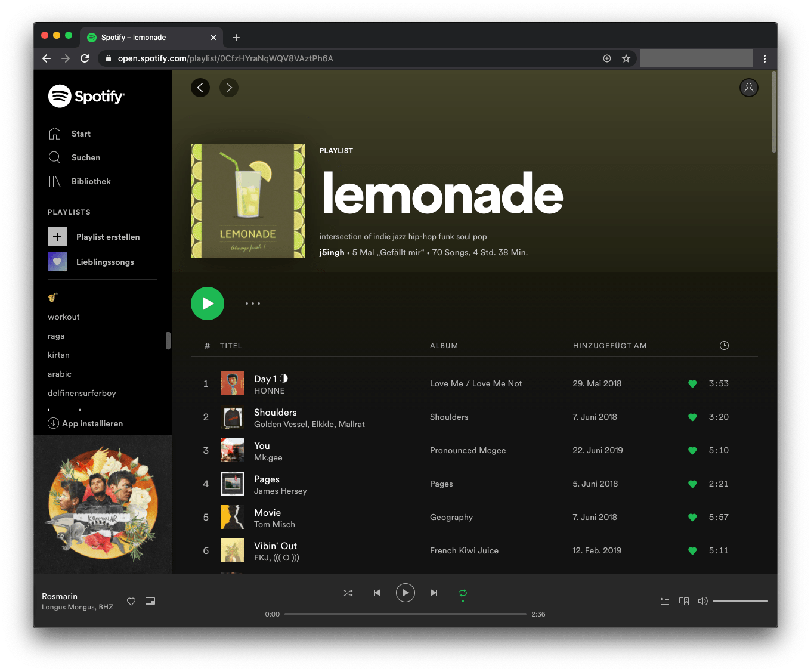The image size is (811, 672).
Task: Go back with the in-app back arrow
Action: point(200,88)
